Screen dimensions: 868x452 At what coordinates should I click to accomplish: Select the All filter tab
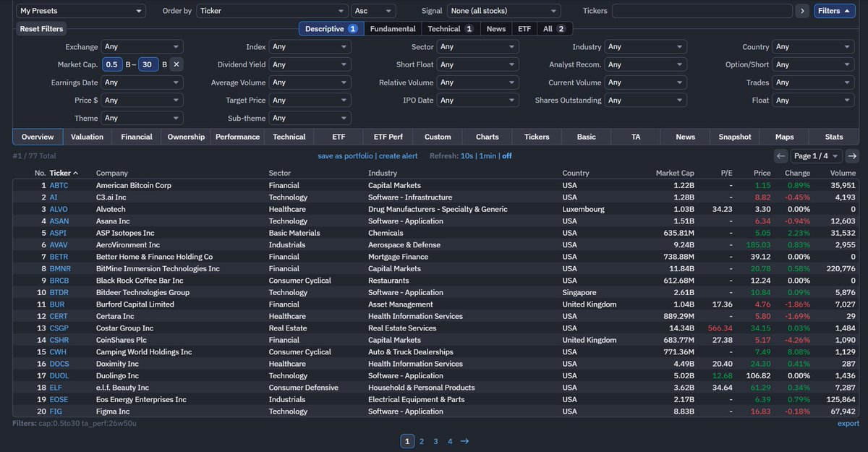(553, 29)
